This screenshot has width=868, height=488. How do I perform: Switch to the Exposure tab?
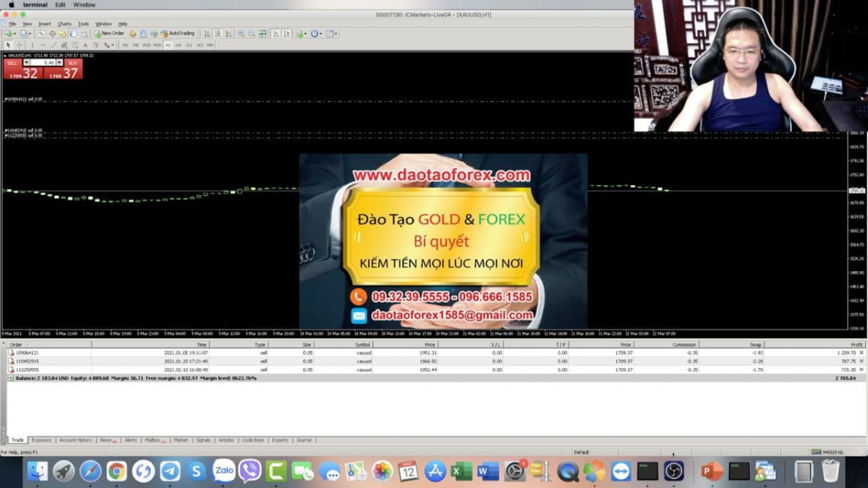41,440
